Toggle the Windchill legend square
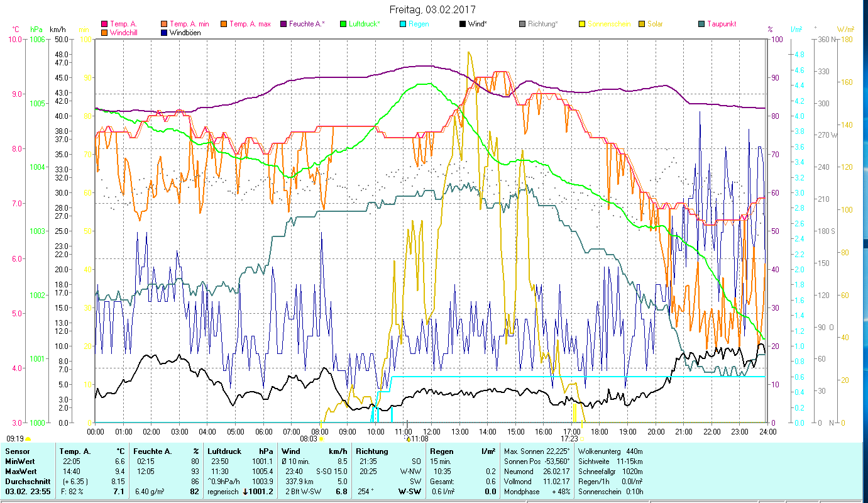This screenshot has width=868, height=503. point(104,32)
